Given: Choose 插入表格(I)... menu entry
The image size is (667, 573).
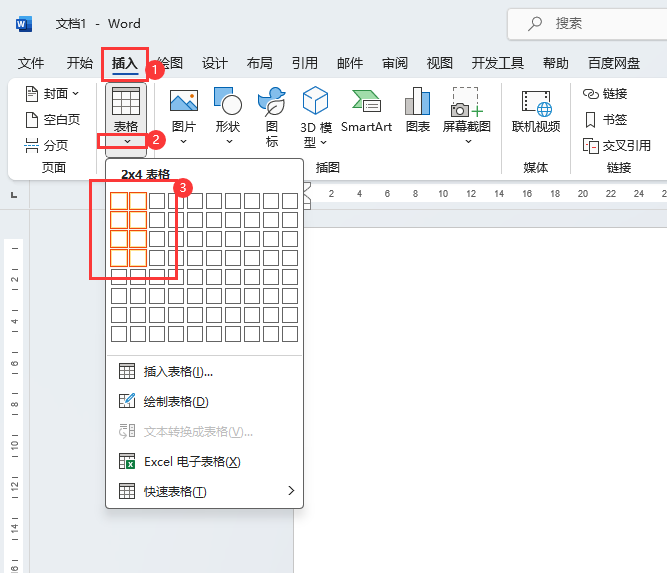Looking at the screenshot, I should 204,372.
